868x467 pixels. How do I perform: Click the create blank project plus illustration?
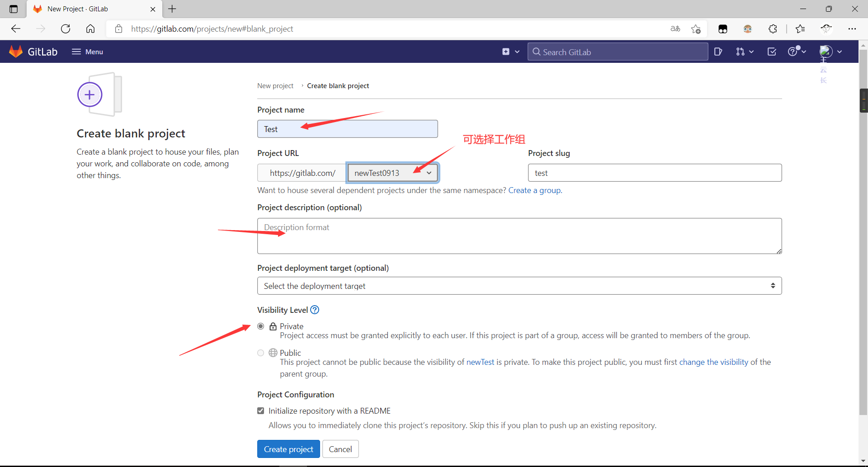click(x=99, y=94)
